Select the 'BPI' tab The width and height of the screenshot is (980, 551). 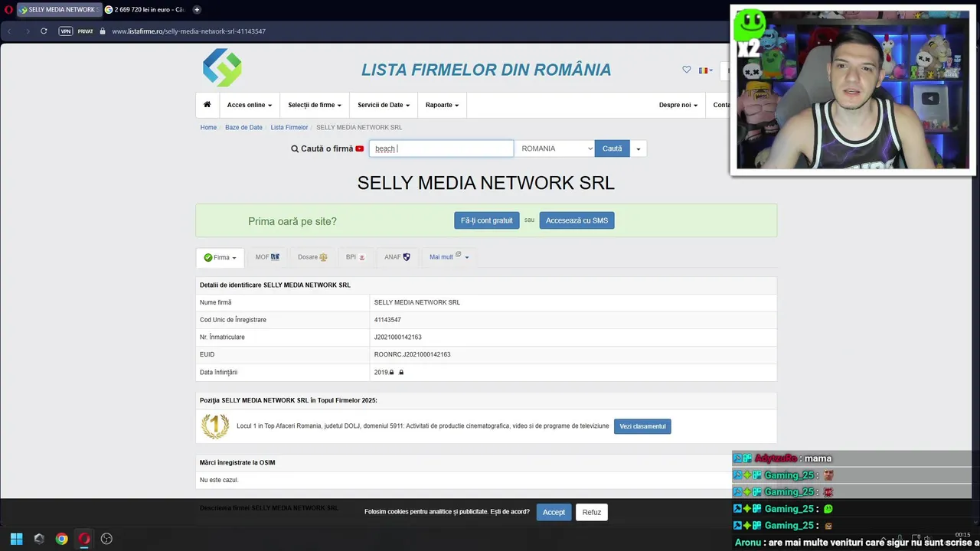[x=355, y=257]
